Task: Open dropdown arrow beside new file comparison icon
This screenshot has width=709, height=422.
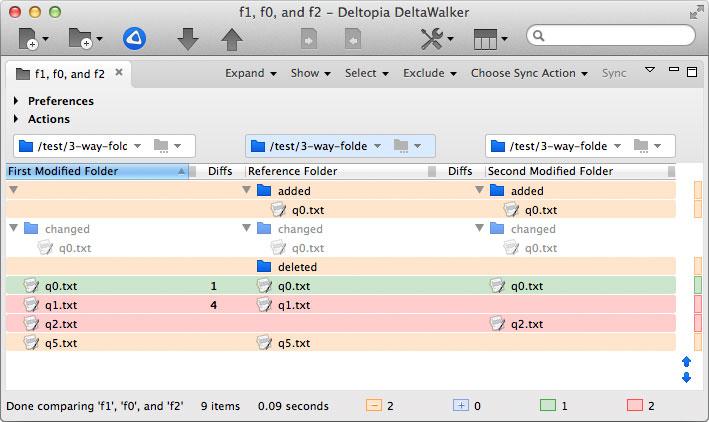Action: tap(45, 39)
